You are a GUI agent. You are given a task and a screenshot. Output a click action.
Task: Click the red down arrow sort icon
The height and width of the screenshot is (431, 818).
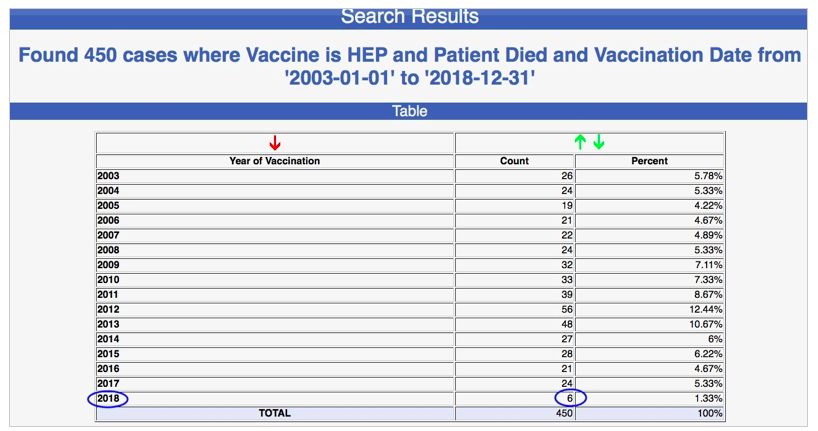(275, 143)
